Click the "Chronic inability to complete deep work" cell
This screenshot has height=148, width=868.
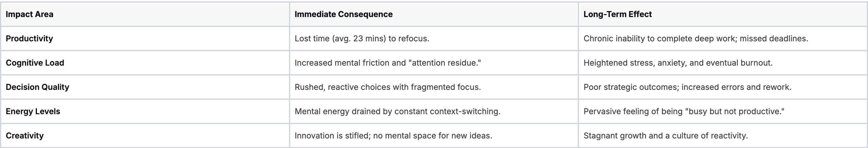(695, 38)
